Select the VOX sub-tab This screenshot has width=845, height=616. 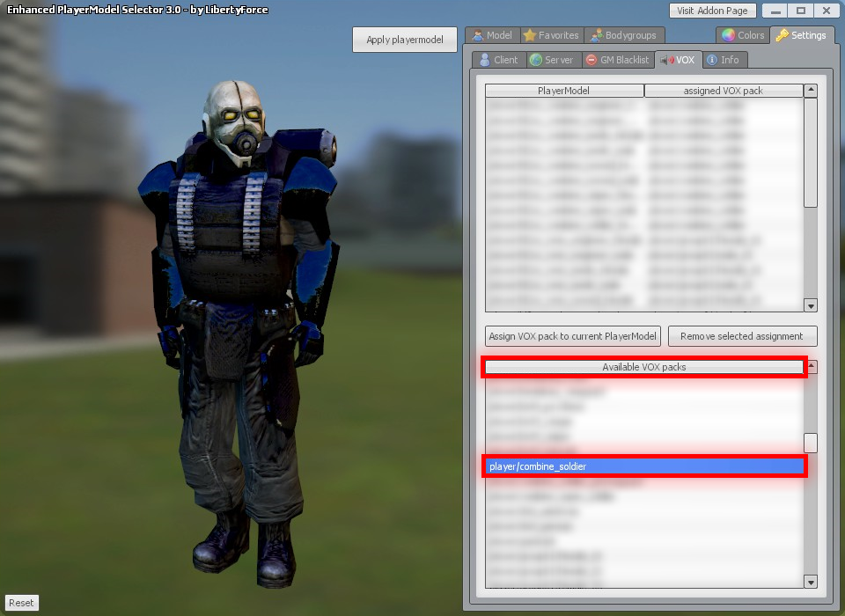tap(678, 60)
